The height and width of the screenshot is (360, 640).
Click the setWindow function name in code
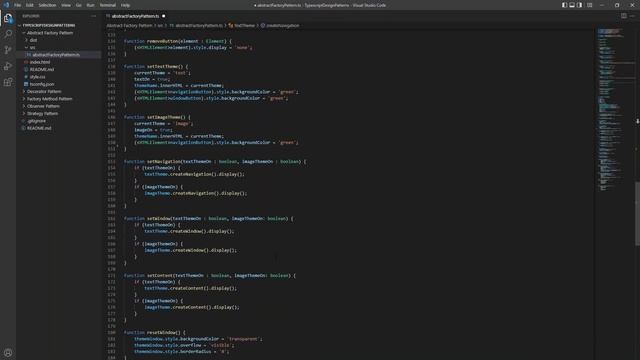click(158, 218)
